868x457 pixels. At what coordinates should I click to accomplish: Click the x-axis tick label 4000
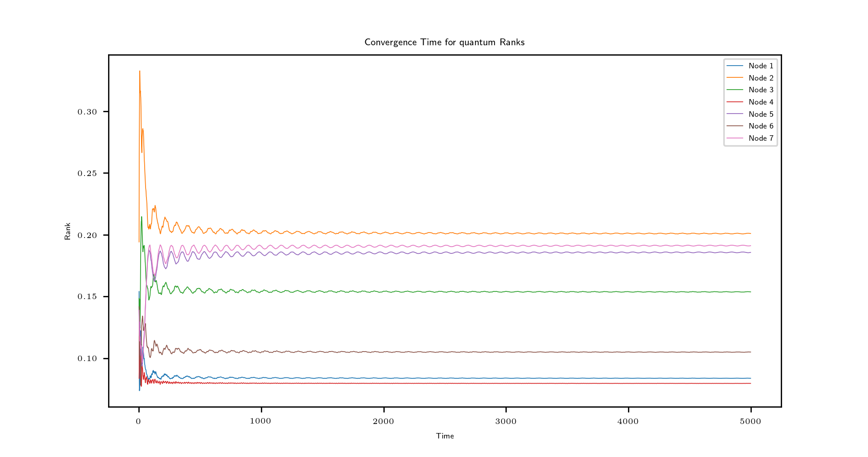pos(628,421)
